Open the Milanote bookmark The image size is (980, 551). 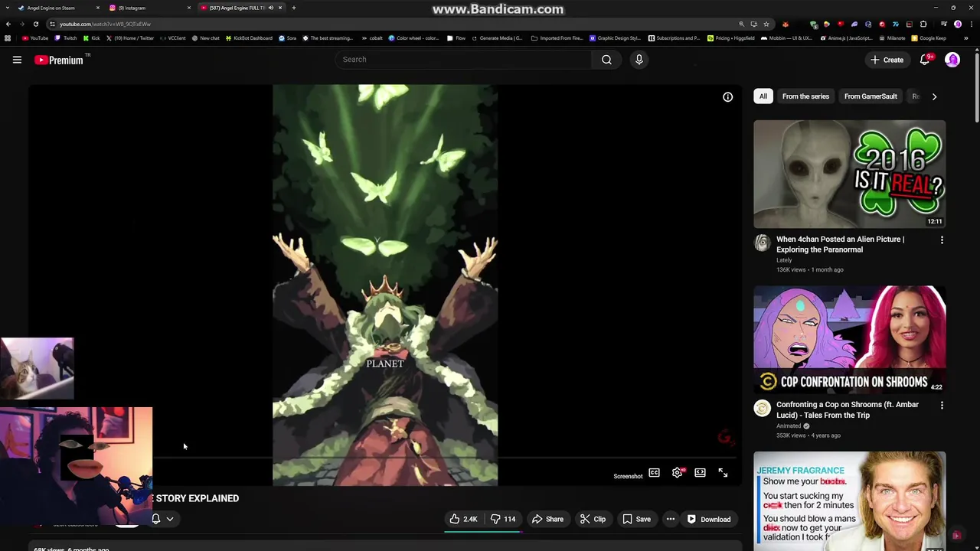click(892, 38)
